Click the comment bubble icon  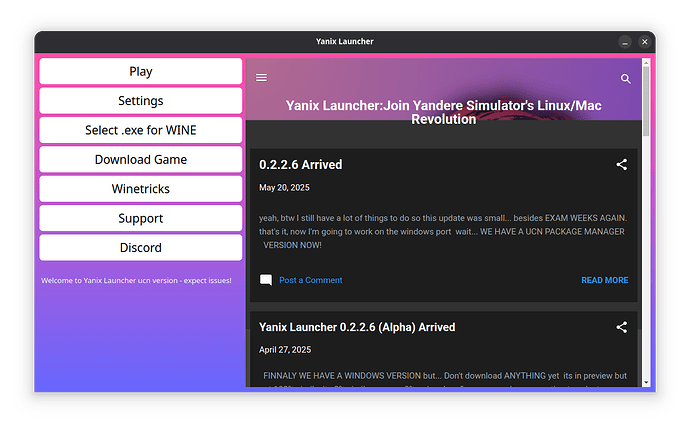(x=266, y=280)
